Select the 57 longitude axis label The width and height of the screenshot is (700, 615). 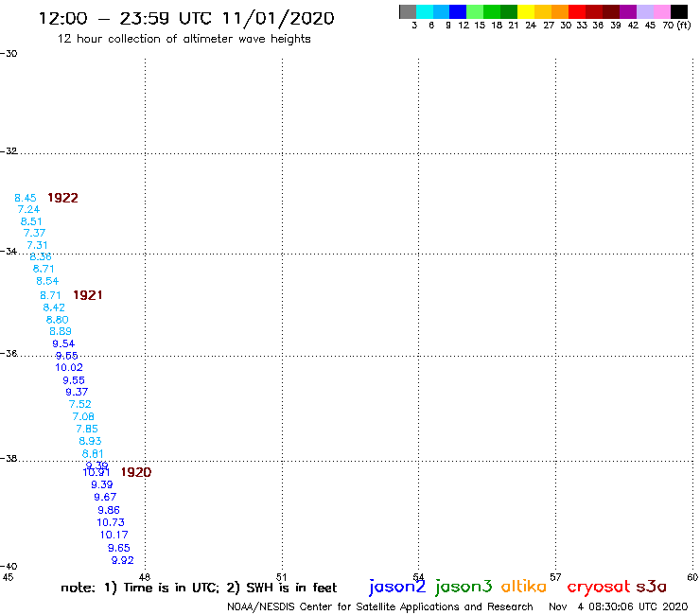point(555,577)
